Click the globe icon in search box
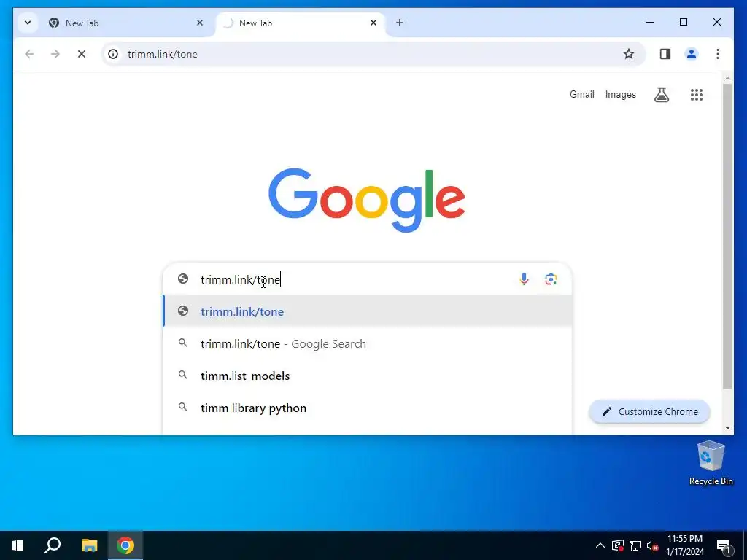Viewport: 747px width, 560px height. point(183,279)
